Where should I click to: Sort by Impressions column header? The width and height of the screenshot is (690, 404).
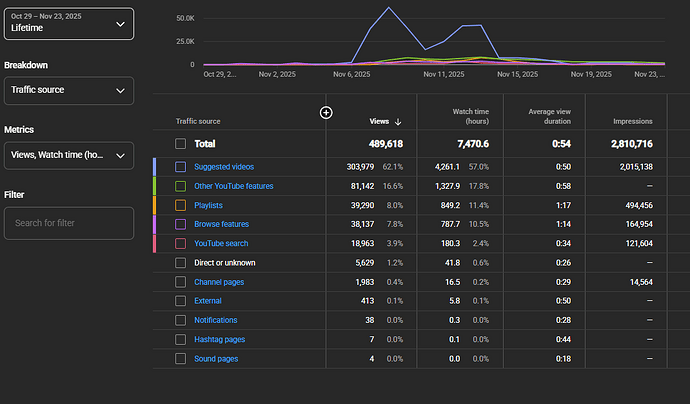(x=632, y=121)
